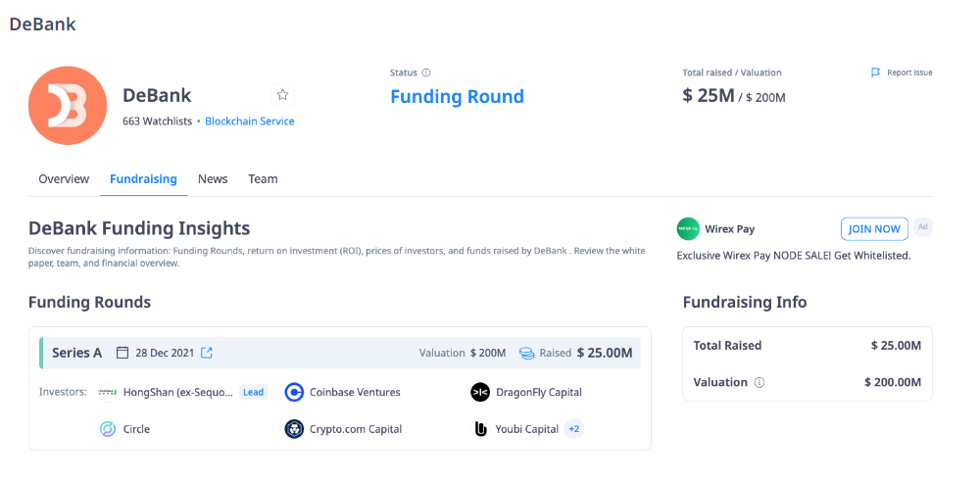Open the Blockchain Service category link

[249, 121]
